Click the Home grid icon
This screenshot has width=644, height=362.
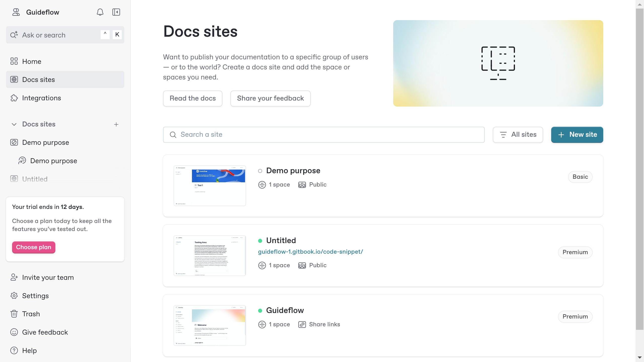[14, 61]
